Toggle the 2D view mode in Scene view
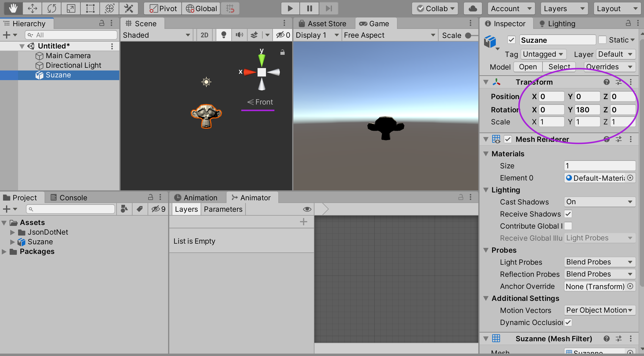This screenshot has height=356, width=644. [x=204, y=35]
